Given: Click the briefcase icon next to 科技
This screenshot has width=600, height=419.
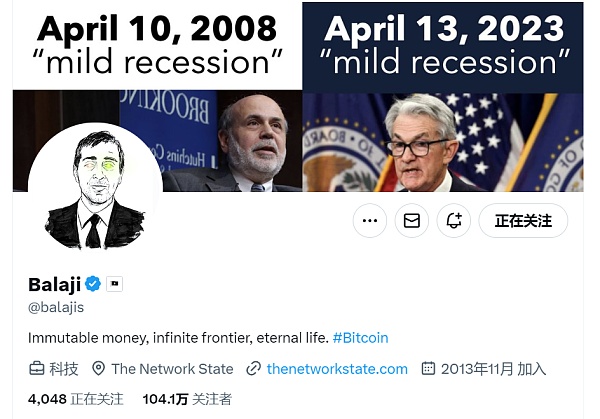Looking at the screenshot, I should pos(36,369).
